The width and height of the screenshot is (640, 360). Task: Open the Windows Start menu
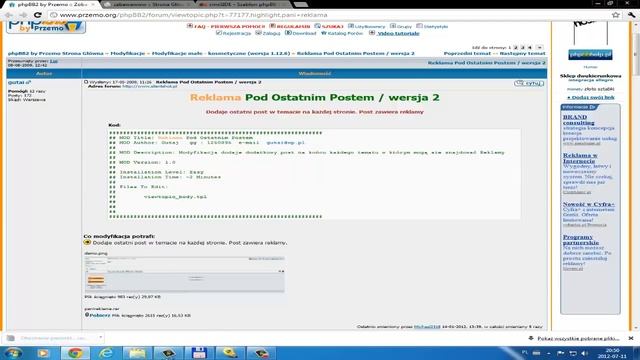click(13, 353)
